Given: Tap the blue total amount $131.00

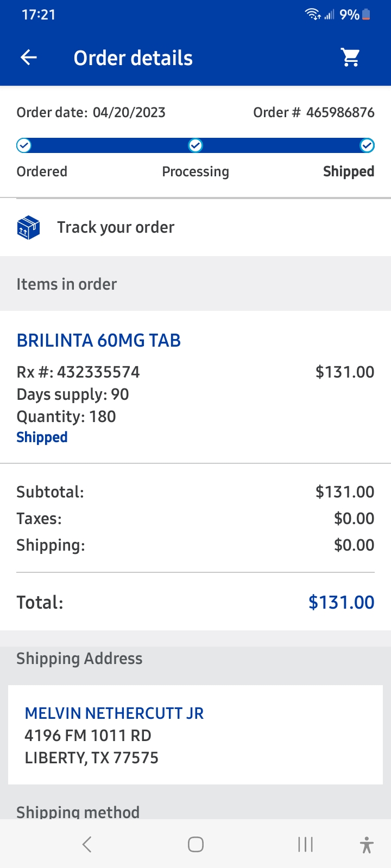Looking at the screenshot, I should (341, 602).
